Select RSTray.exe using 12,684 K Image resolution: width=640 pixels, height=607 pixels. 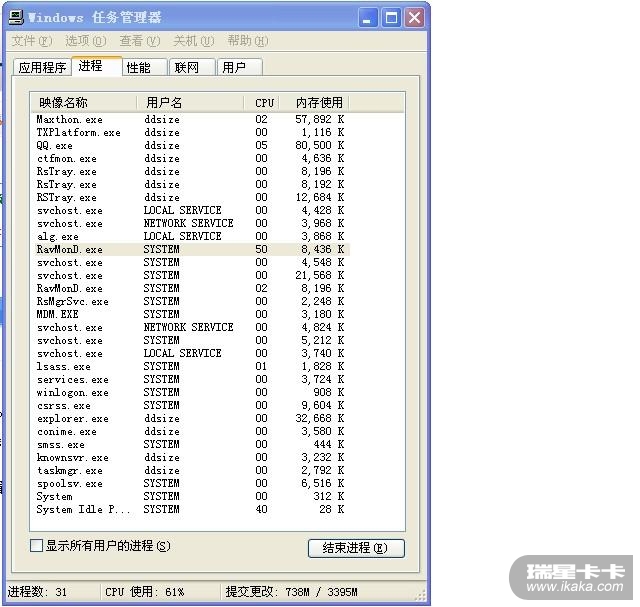tap(193, 198)
